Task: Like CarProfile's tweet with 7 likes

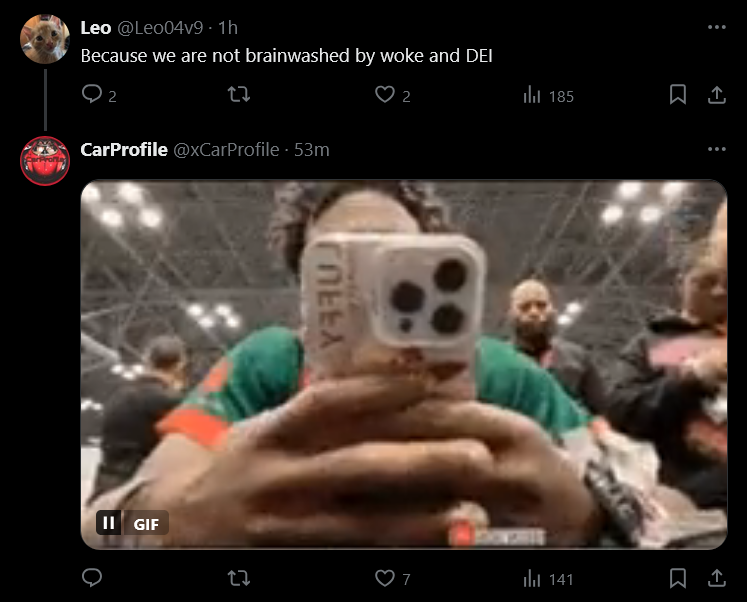Action: coord(385,578)
